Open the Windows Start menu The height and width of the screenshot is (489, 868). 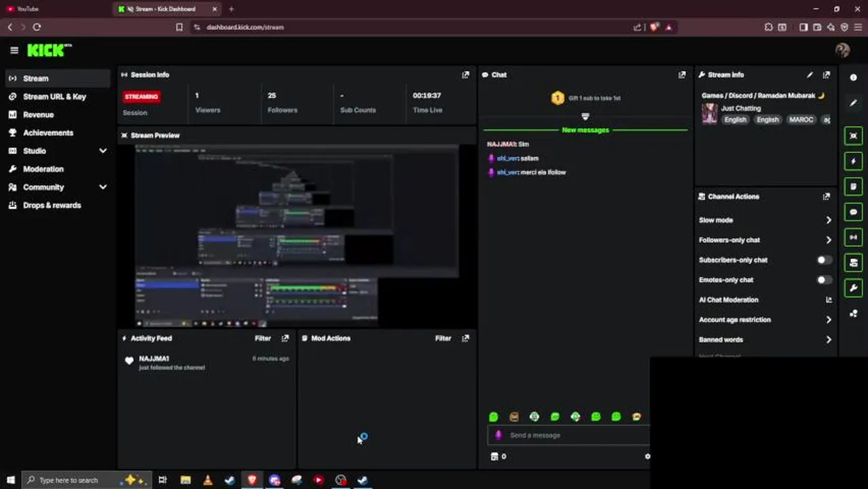pos(10,480)
